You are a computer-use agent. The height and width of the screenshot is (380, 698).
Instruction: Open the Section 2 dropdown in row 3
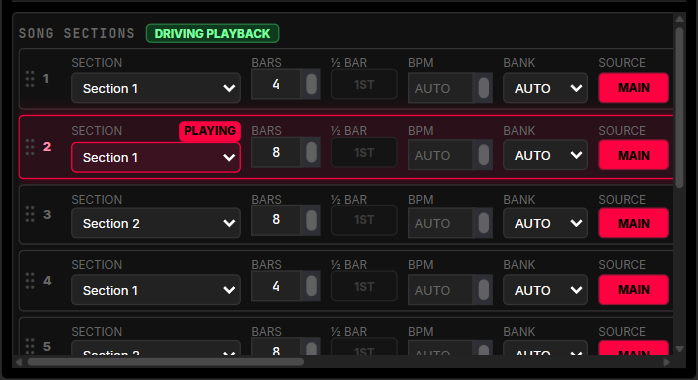[156, 223]
